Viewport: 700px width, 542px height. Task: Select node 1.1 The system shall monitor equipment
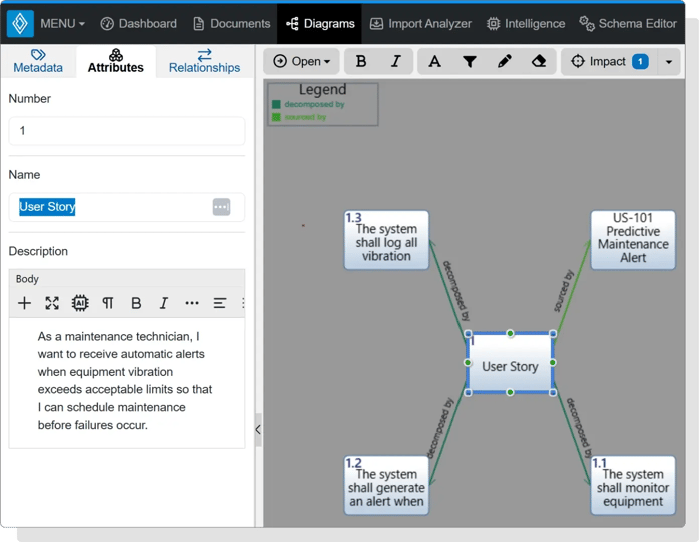[633, 485]
